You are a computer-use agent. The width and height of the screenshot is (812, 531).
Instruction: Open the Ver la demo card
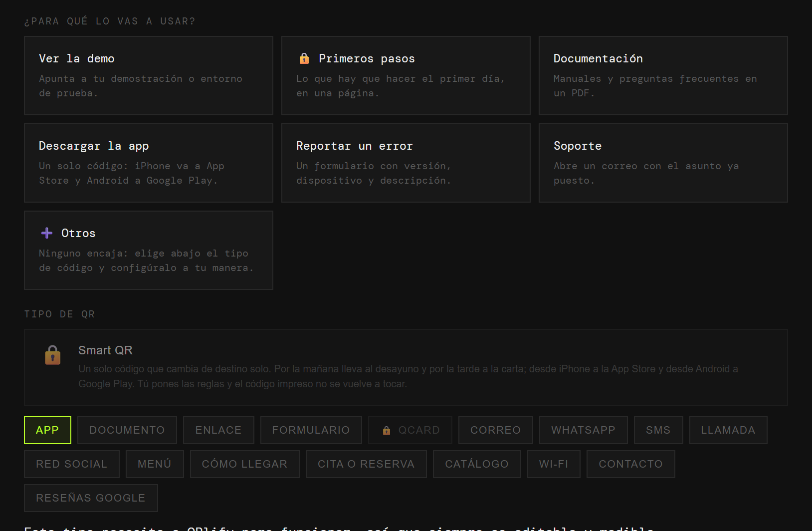(x=149, y=75)
